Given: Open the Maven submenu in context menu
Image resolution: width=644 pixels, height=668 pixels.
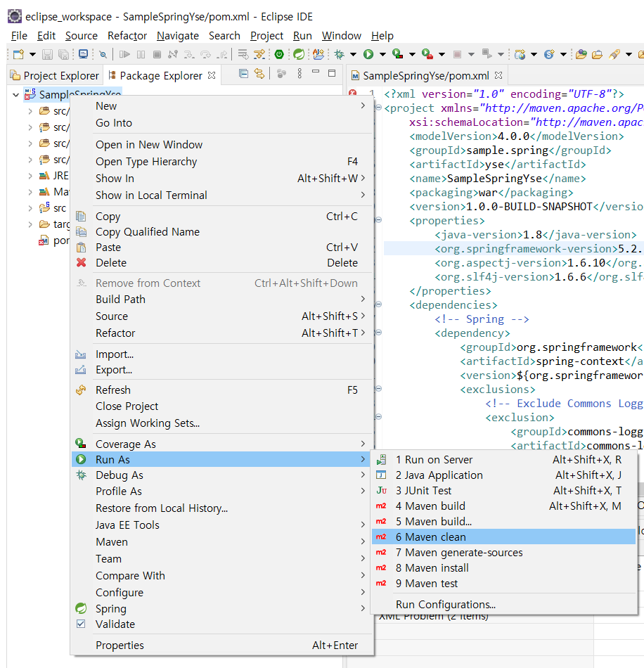Looking at the screenshot, I should 223,542.
